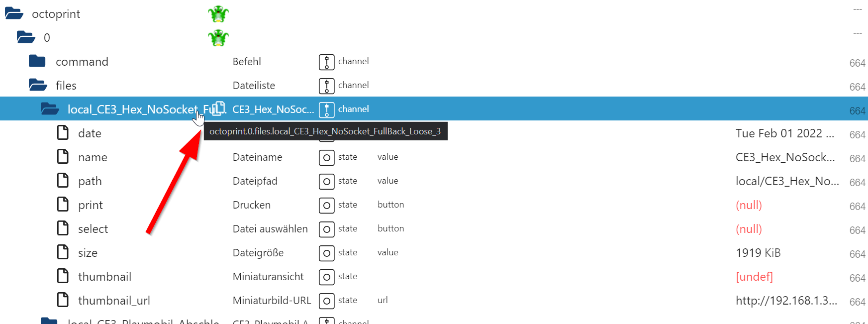Select the thumbnail_url tree entry
Image resolution: width=868 pixels, height=324 pixels.
(114, 301)
